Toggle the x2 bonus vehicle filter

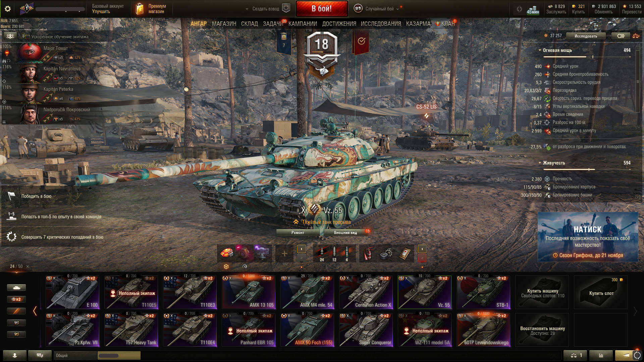(16, 299)
